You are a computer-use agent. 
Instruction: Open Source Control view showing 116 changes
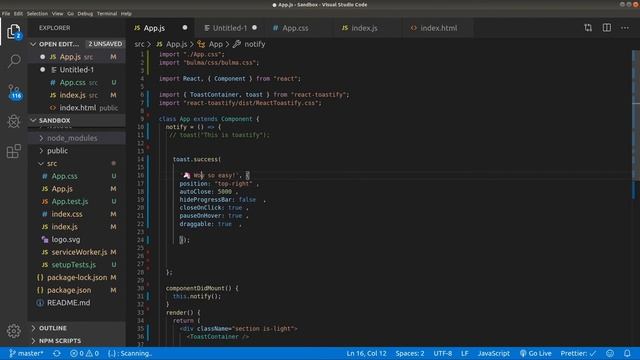coord(14,92)
